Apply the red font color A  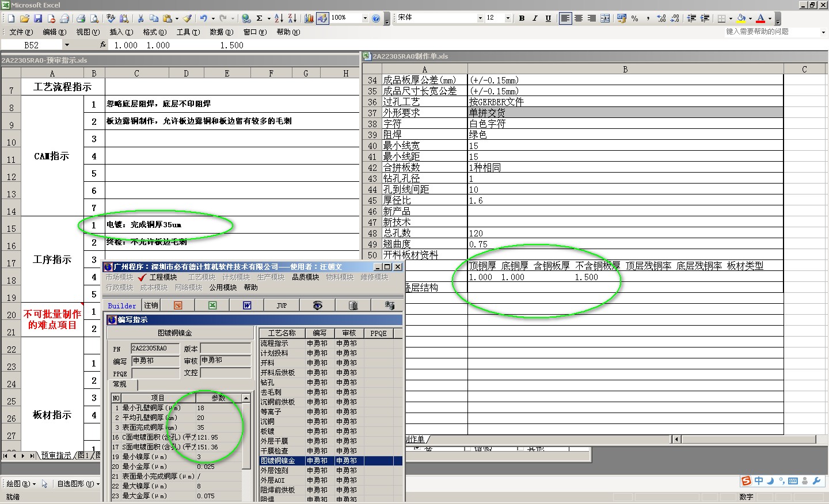(760, 18)
